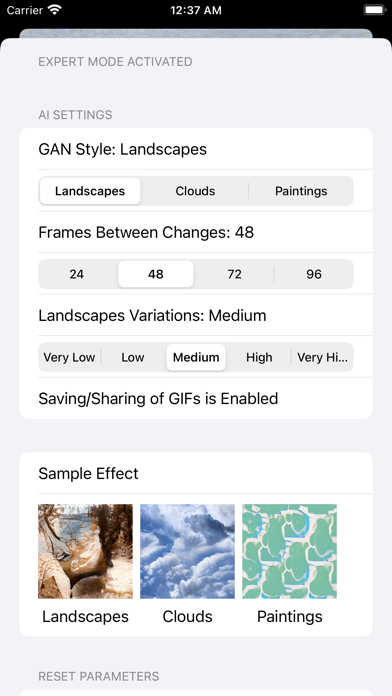Set frames between changes to 72
This screenshot has height=696, width=392.
234,274
